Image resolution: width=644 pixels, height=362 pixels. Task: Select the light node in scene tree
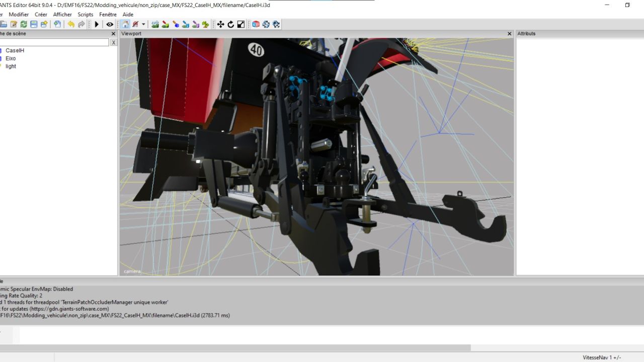(x=11, y=66)
